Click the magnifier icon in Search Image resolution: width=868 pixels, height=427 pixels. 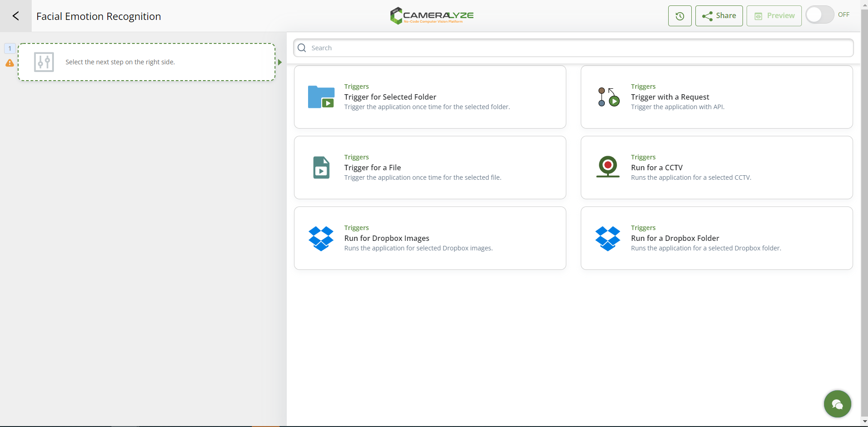302,48
